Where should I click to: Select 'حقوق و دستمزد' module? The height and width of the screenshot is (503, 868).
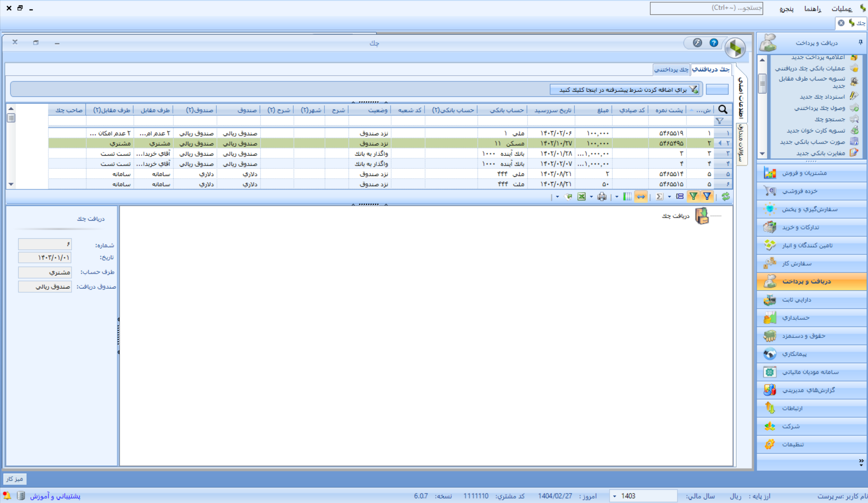click(811, 336)
